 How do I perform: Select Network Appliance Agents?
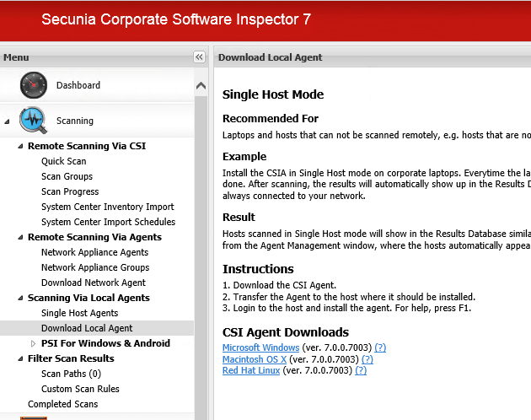click(x=94, y=252)
